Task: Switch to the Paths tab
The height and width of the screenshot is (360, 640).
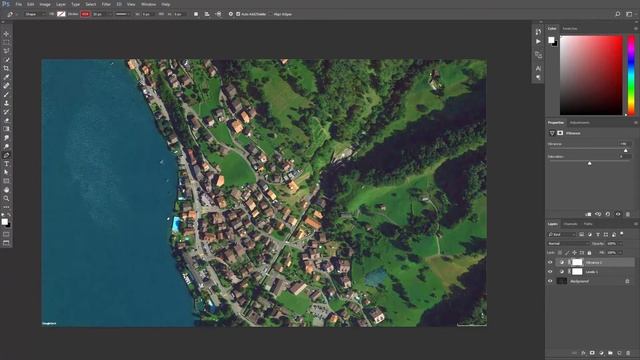Action: tap(588, 224)
